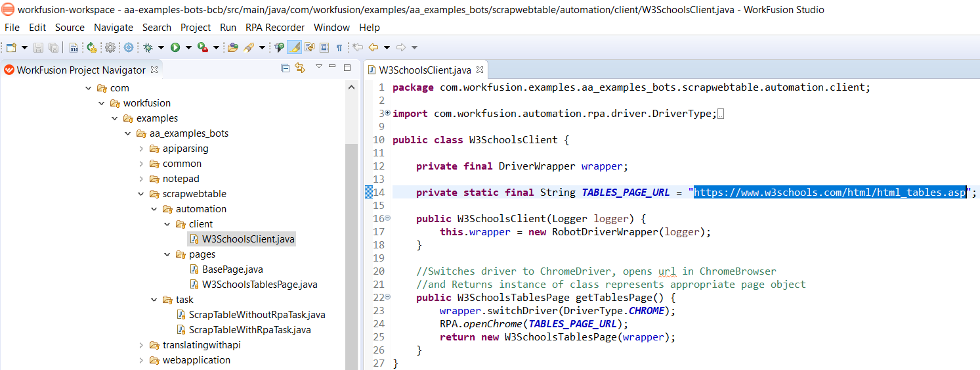Open the Edit menu
Screen dimensions: 980x370
37,28
